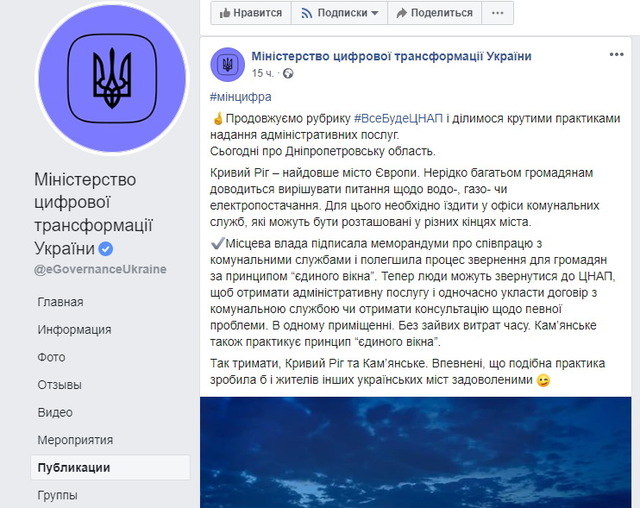This screenshot has height=508, width=640.
Task: Click the post author's small avatar icon
Action: pyautogui.click(x=227, y=64)
